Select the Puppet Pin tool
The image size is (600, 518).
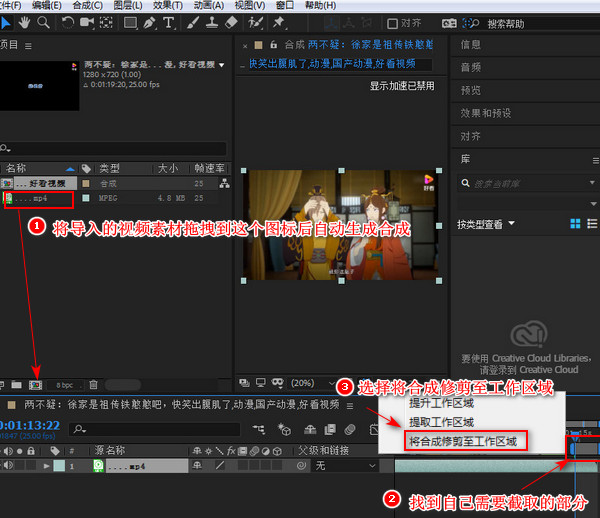click(x=279, y=23)
